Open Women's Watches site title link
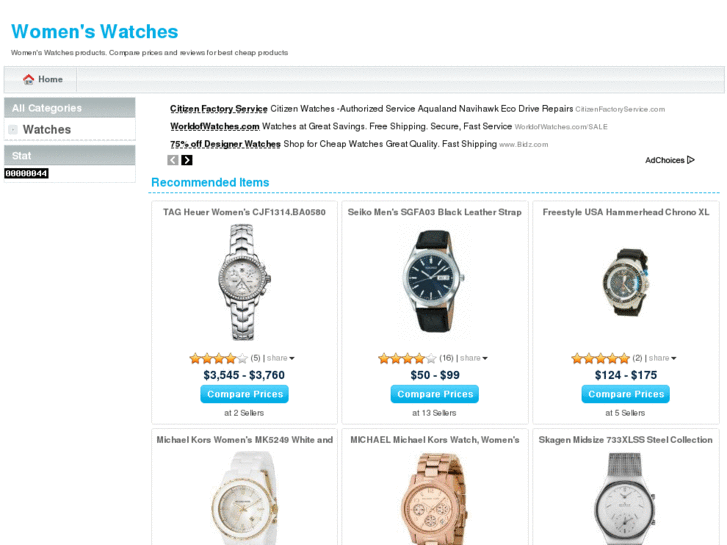The height and width of the screenshot is (545, 727). pos(95,32)
